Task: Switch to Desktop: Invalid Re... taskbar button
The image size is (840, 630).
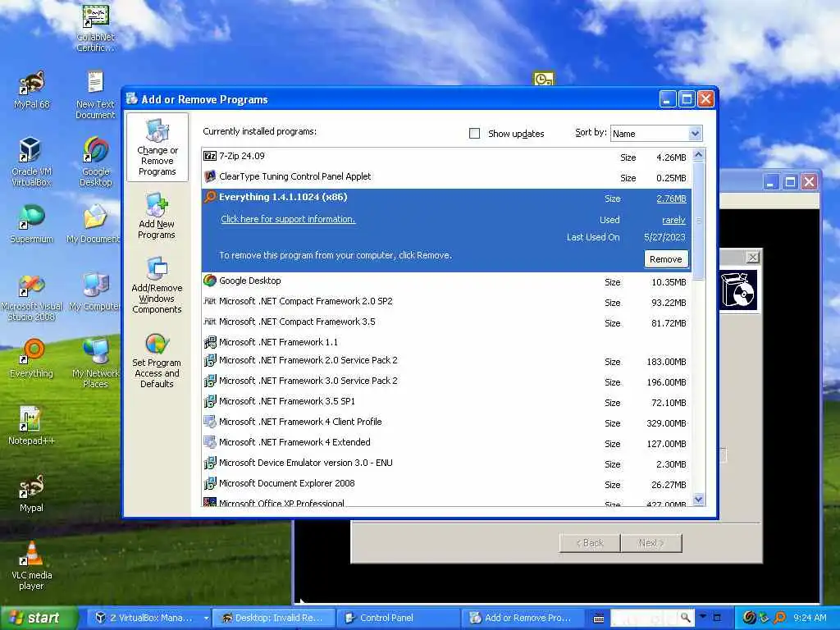Action: point(275,619)
